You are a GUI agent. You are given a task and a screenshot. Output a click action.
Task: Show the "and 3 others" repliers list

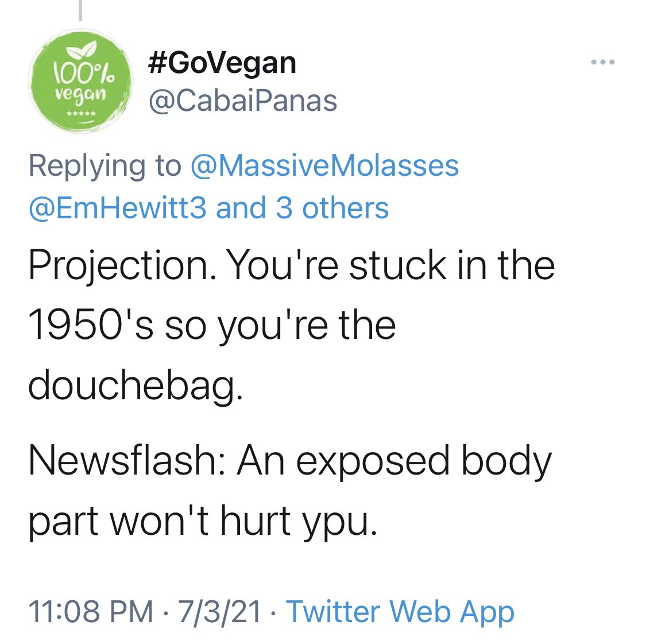point(303,208)
